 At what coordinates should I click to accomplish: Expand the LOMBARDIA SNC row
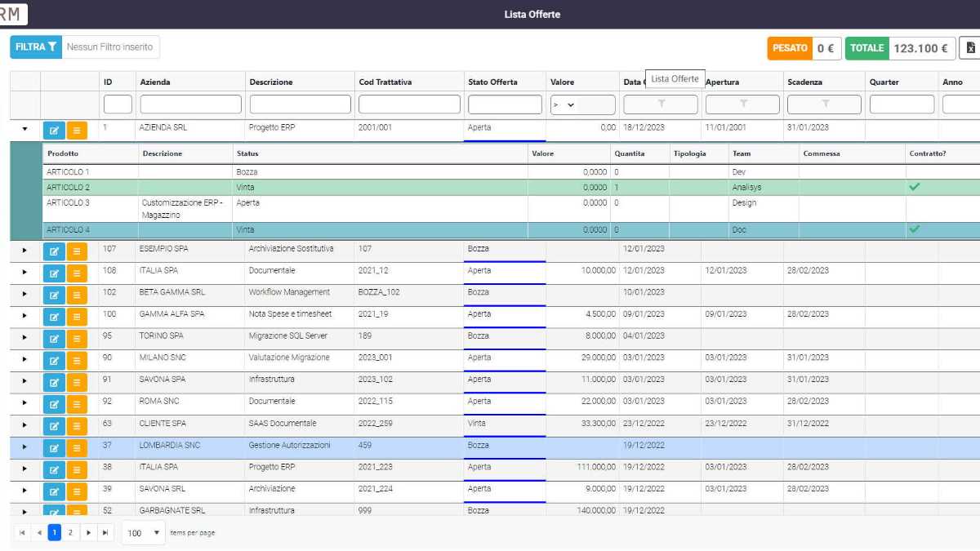point(24,447)
